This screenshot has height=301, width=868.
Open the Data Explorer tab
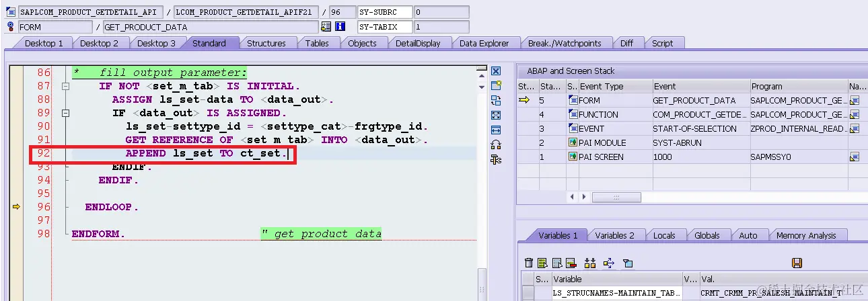pos(484,43)
